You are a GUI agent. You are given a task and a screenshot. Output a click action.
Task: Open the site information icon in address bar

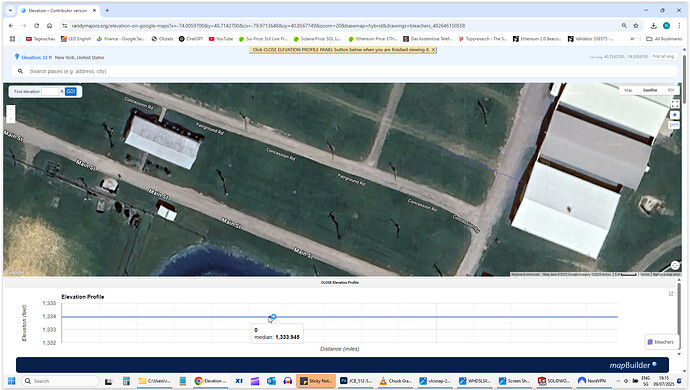tap(65, 26)
